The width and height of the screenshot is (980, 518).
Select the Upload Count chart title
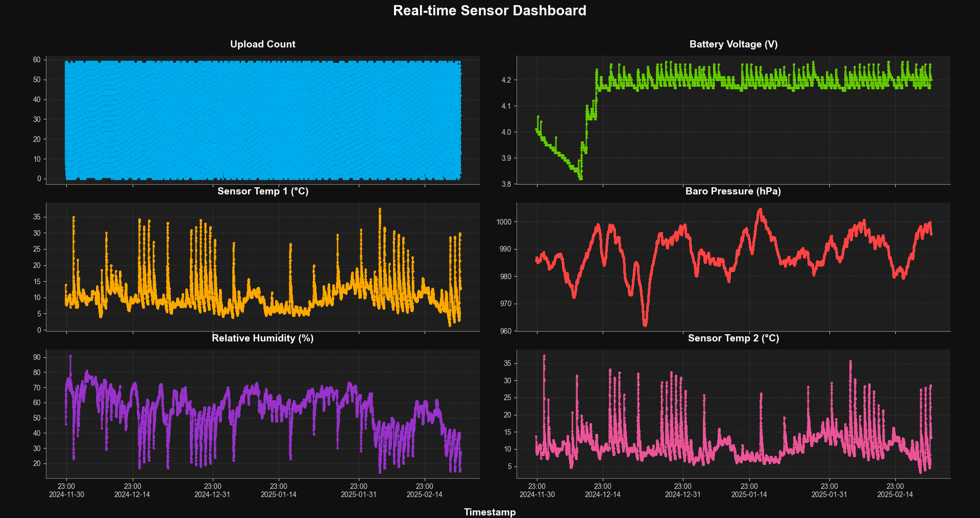pos(262,44)
